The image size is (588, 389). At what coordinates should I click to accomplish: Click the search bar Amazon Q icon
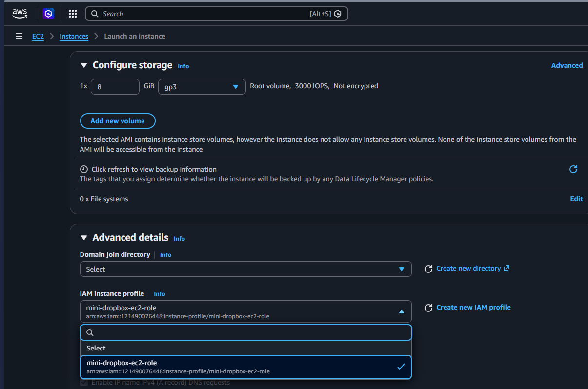(x=338, y=14)
